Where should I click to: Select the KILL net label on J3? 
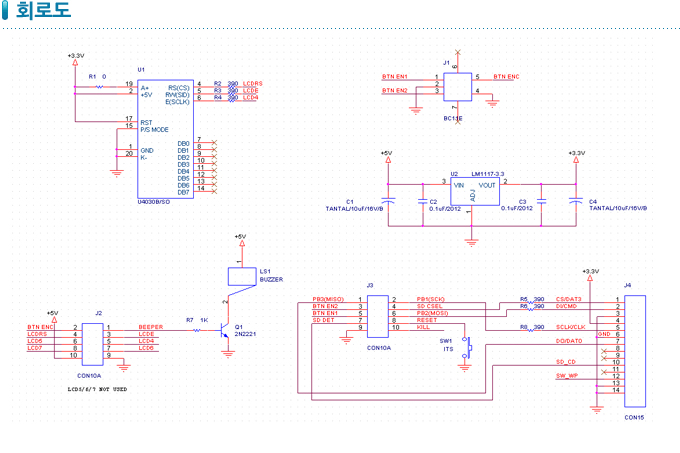(x=422, y=327)
